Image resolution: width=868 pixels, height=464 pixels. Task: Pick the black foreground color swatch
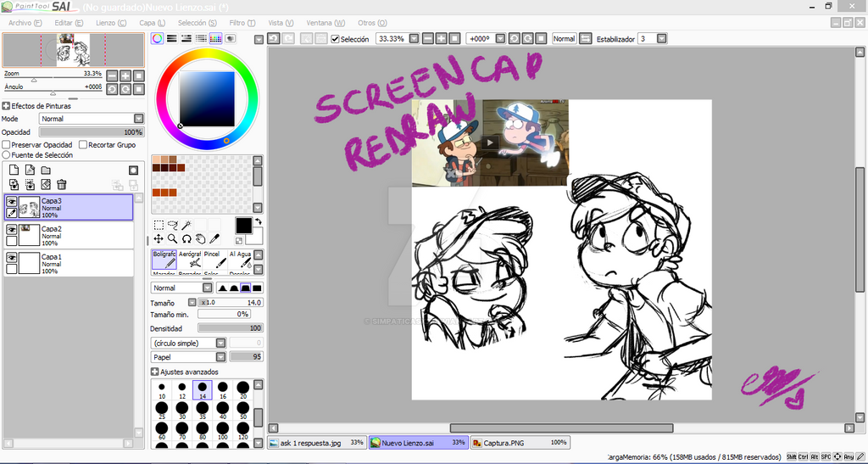click(243, 226)
